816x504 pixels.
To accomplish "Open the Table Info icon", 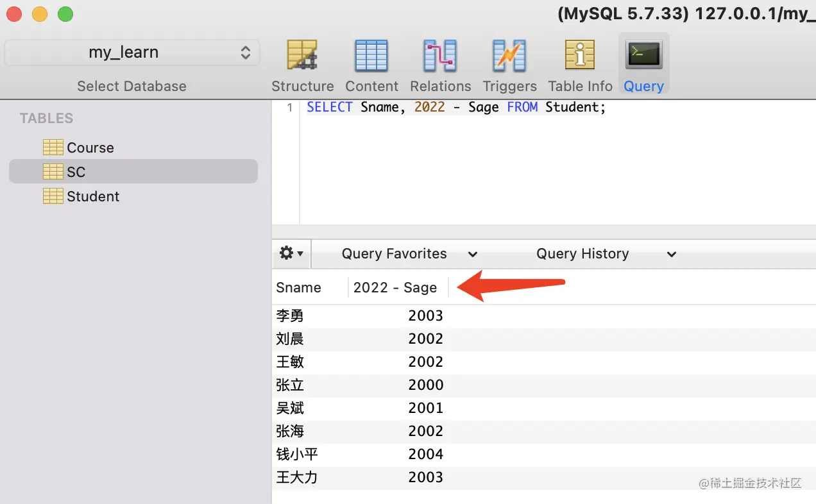I will pos(580,55).
